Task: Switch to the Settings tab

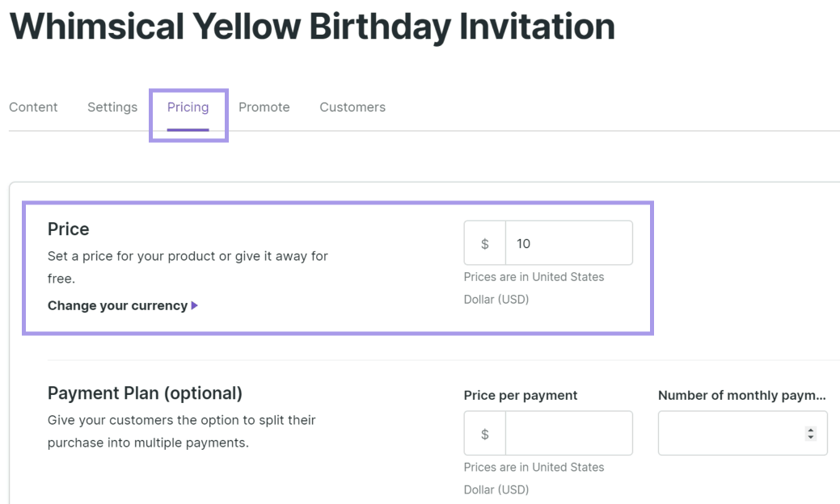Action: pyautogui.click(x=112, y=107)
